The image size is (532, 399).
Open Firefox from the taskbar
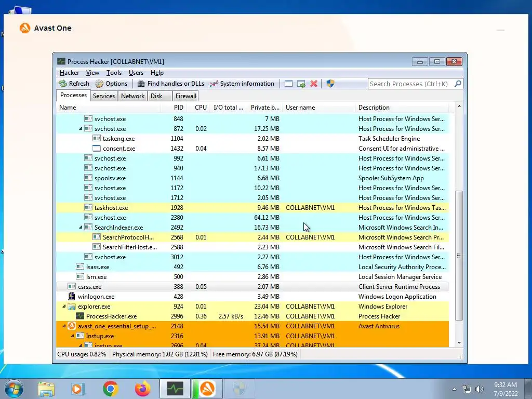[142, 389]
